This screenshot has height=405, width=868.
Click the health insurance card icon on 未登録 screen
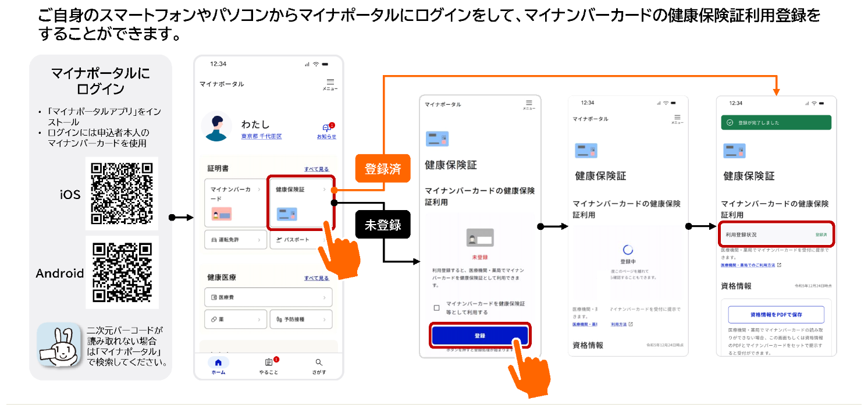pos(437,138)
